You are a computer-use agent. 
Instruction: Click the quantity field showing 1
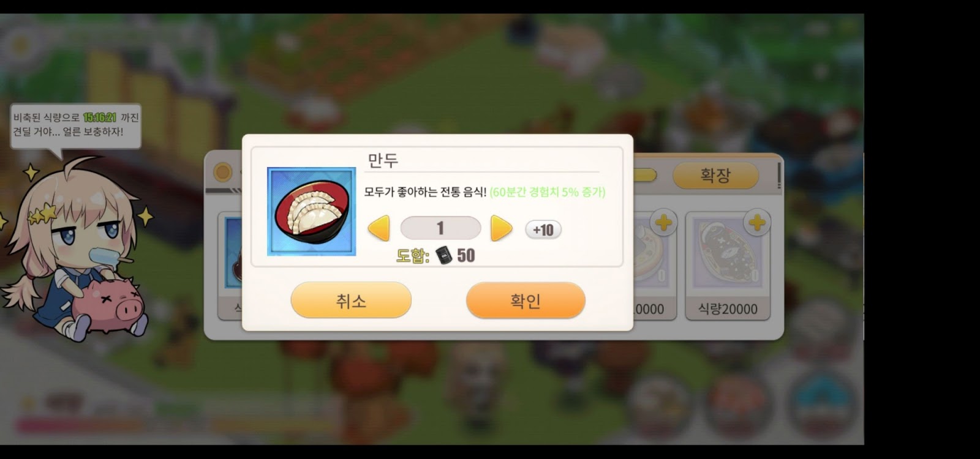coord(440,228)
